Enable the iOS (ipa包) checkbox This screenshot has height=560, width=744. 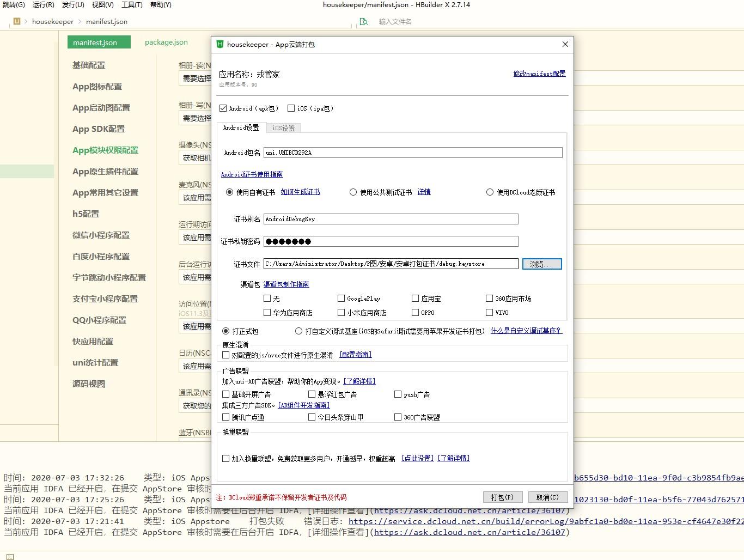291,108
